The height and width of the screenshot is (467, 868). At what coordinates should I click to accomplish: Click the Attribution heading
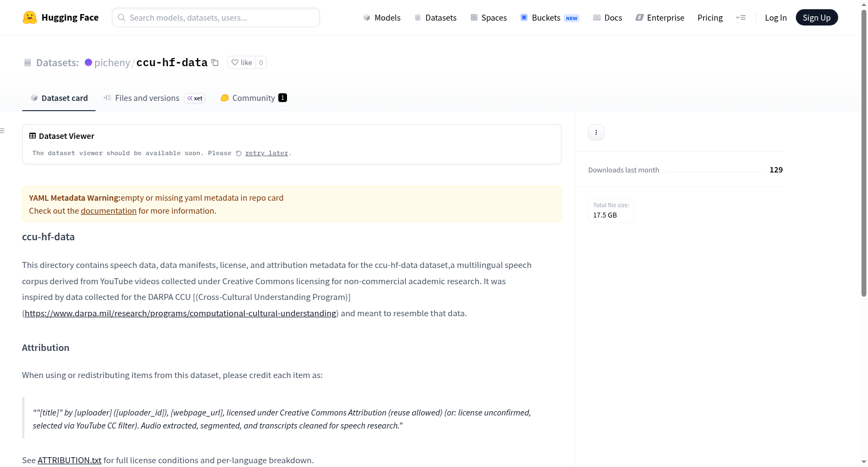coord(46,348)
